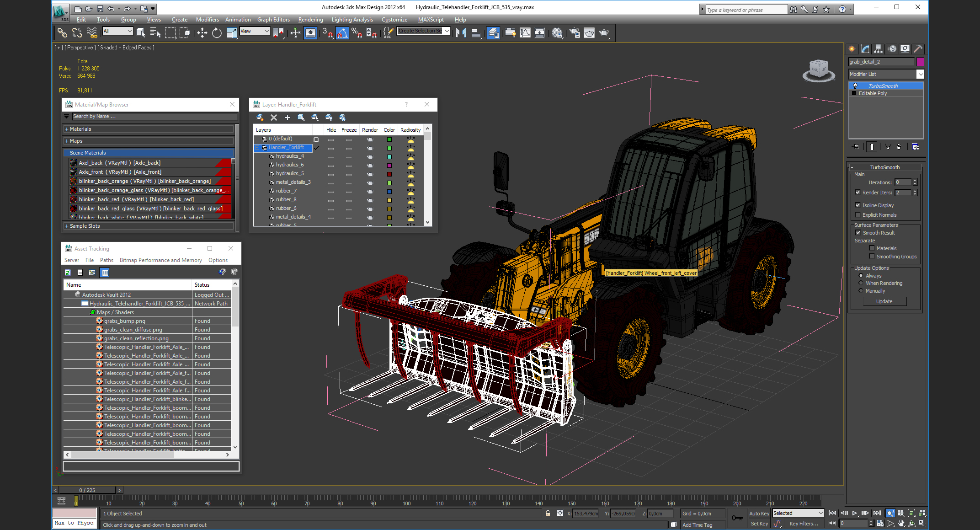
Task: Click Delete layer X icon in Layer dialog
Action: 274,118
